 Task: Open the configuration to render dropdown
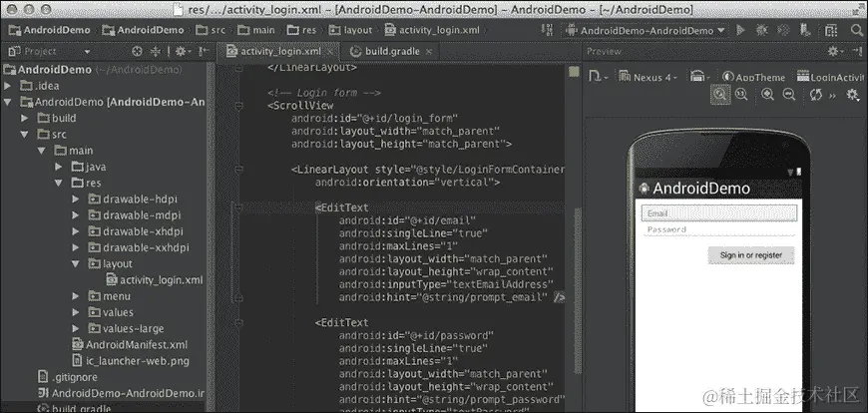coord(598,77)
